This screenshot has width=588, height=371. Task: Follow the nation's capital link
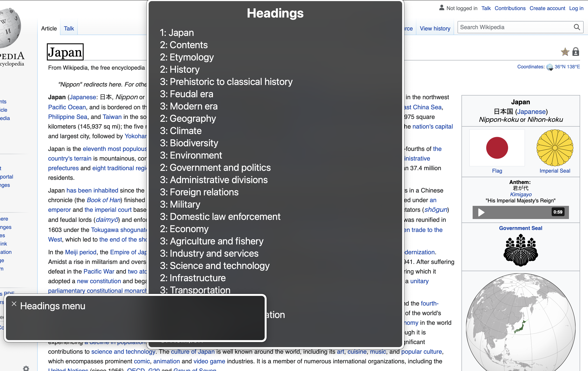pos(432,127)
